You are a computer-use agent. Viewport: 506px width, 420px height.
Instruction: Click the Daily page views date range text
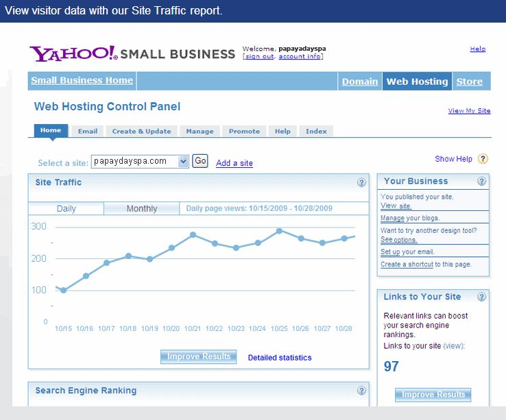pyautogui.click(x=259, y=208)
